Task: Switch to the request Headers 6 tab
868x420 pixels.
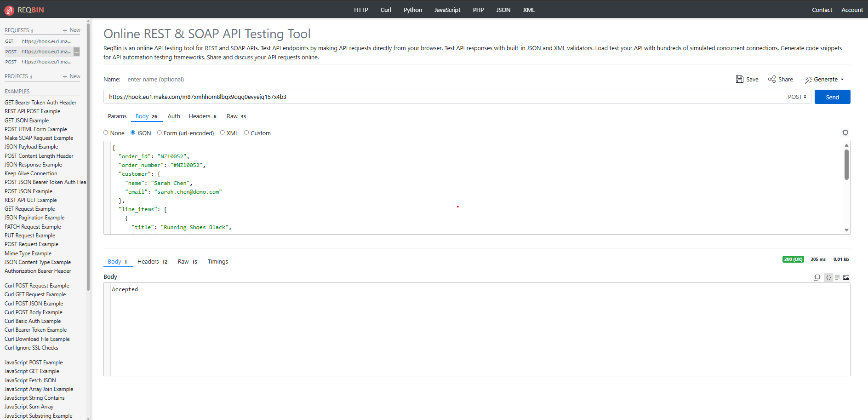Action: 202,116
